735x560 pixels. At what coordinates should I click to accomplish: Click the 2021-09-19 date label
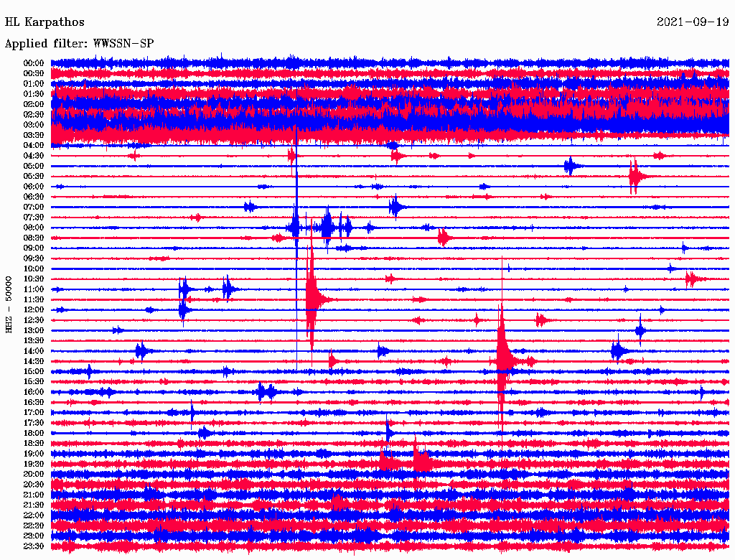tap(693, 22)
